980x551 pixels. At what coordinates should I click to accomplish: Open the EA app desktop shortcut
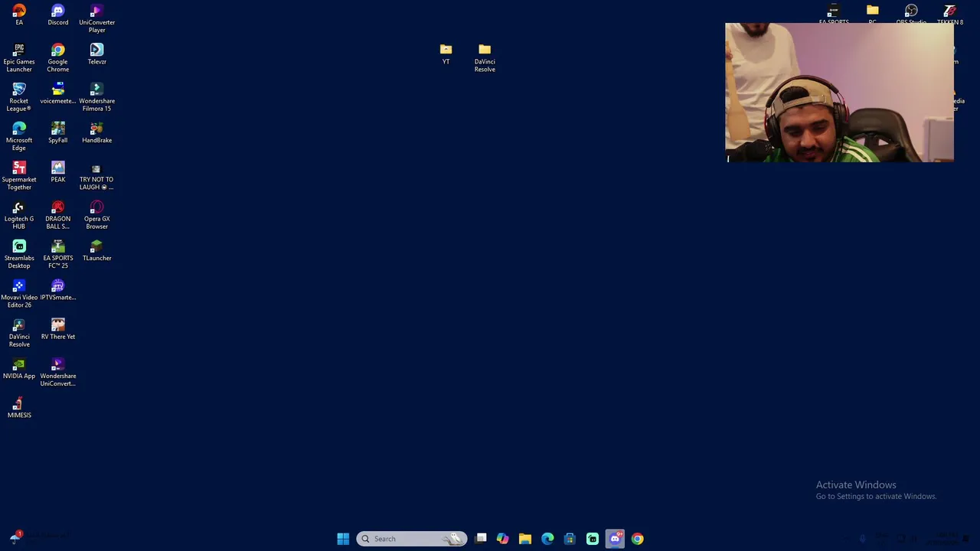(x=19, y=15)
